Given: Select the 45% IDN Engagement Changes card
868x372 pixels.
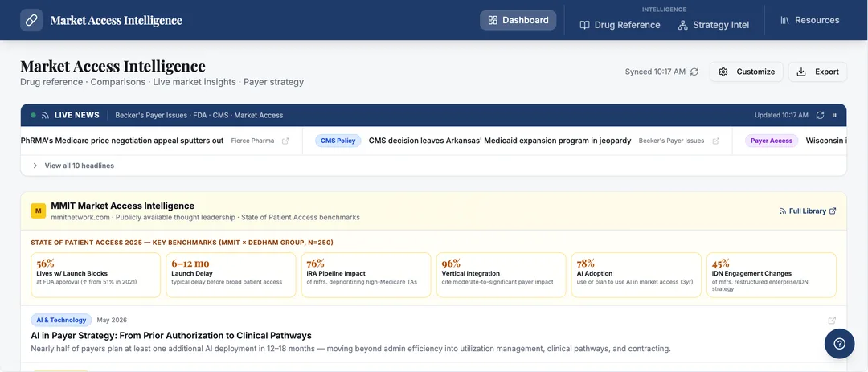Looking at the screenshot, I should point(772,275).
